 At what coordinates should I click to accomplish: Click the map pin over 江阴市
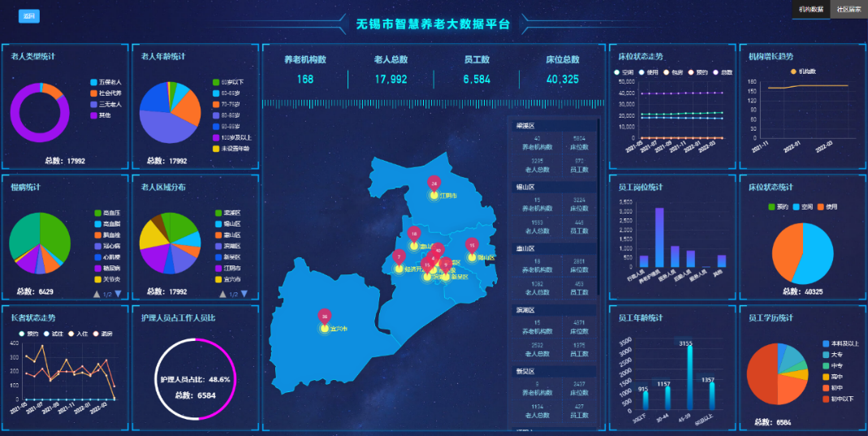(434, 184)
